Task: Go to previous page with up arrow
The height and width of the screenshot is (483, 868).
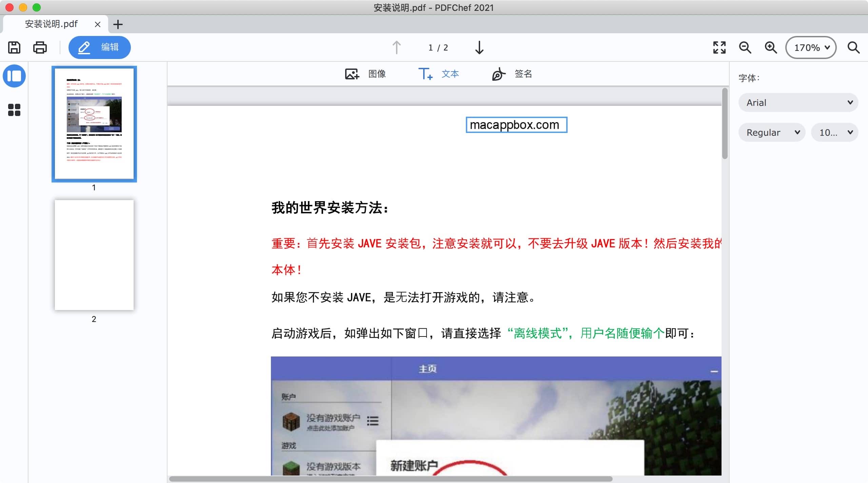Action: point(396,47)
